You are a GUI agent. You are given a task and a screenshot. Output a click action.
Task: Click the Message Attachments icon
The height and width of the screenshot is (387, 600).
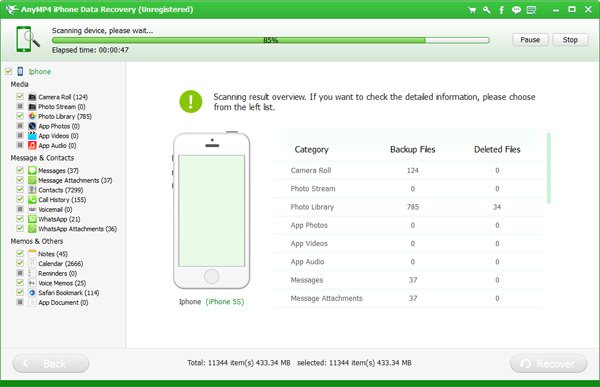point(33,180)
